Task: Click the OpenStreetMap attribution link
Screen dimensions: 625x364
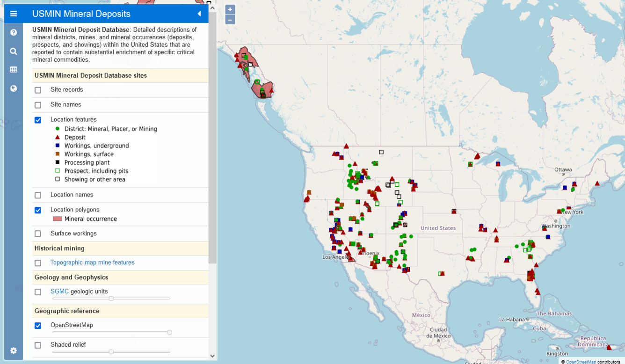Action: [x=581, y=361]
